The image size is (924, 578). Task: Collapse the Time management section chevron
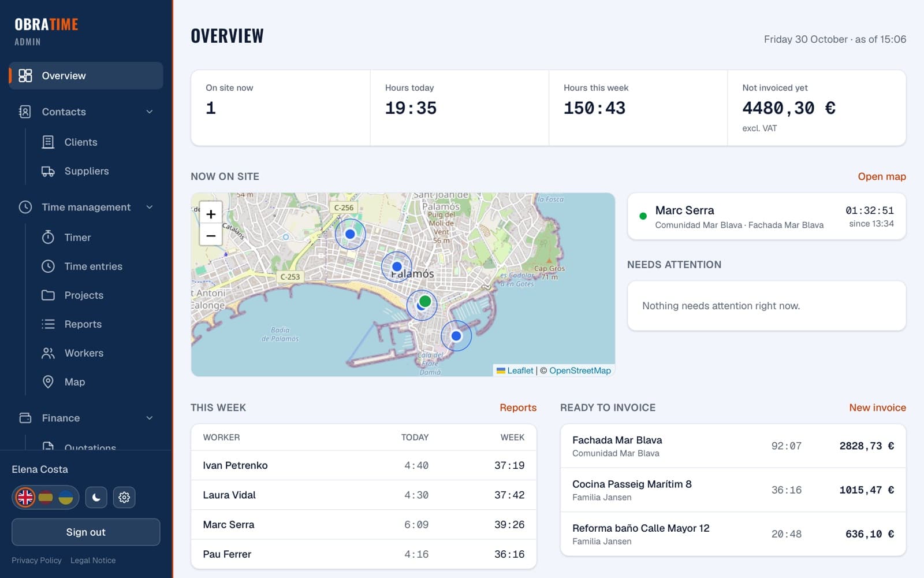pyautogui.click(x=150, y=207)
